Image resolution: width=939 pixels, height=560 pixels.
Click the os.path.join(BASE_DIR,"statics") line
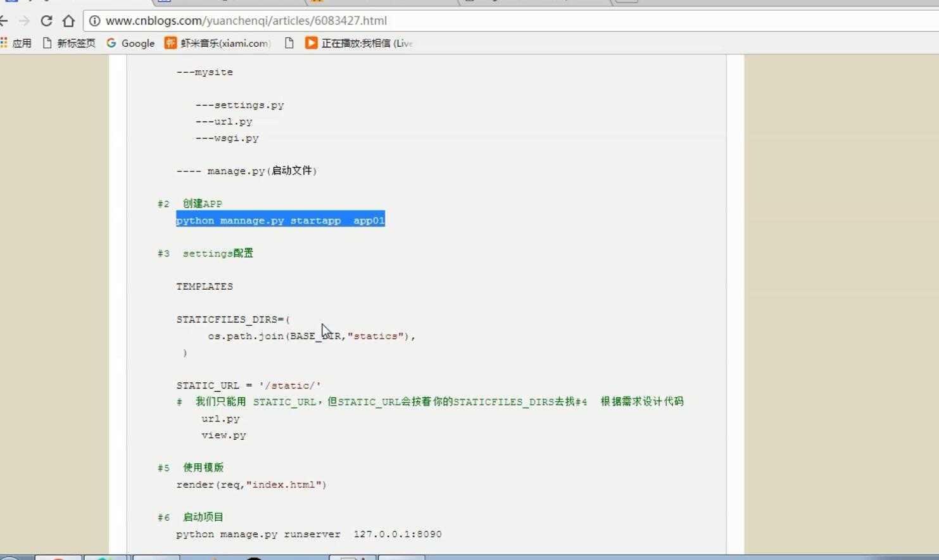[x=312, y=336]
